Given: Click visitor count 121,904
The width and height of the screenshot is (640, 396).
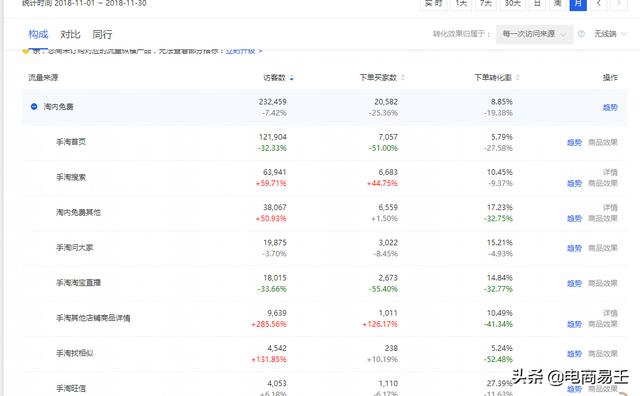Looking at the screenshot, I should 273,137.
